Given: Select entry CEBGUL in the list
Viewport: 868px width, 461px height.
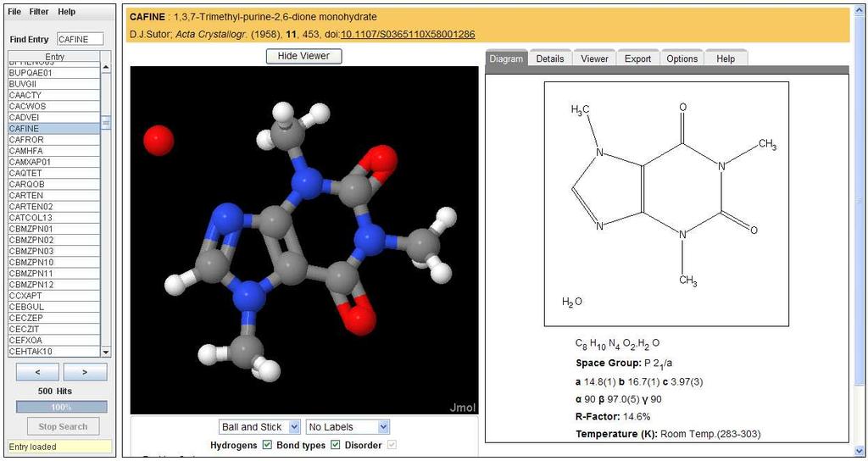Looking at the screenshot, I should coord(53,307).
